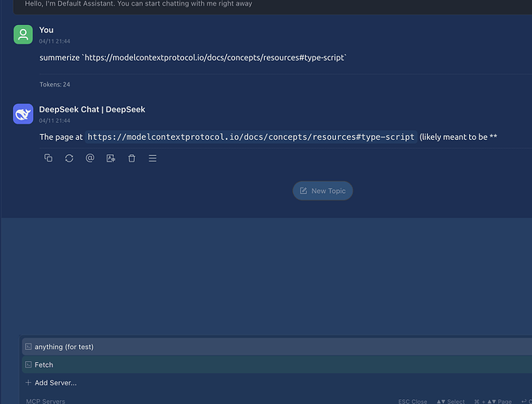Click the @ mention model icon
Image resolution: width=532 pixels, height=404 pixels.
pos(90,158)
